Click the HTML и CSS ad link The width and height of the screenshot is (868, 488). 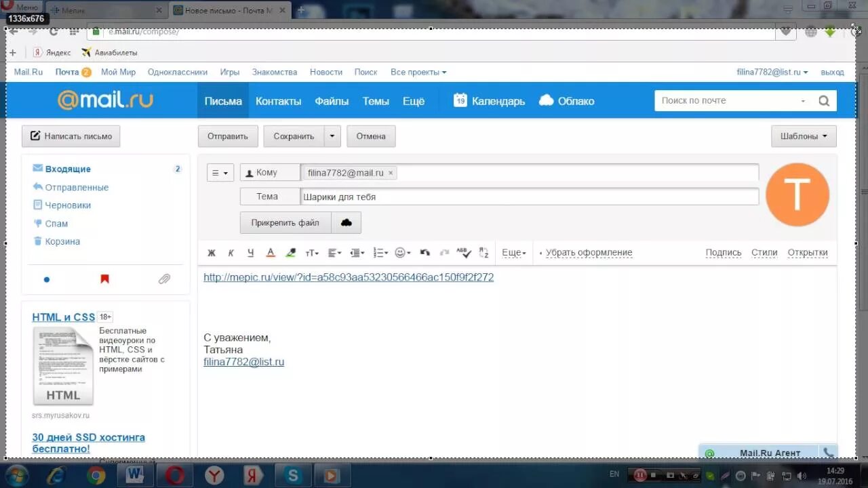tap(64, 317)
